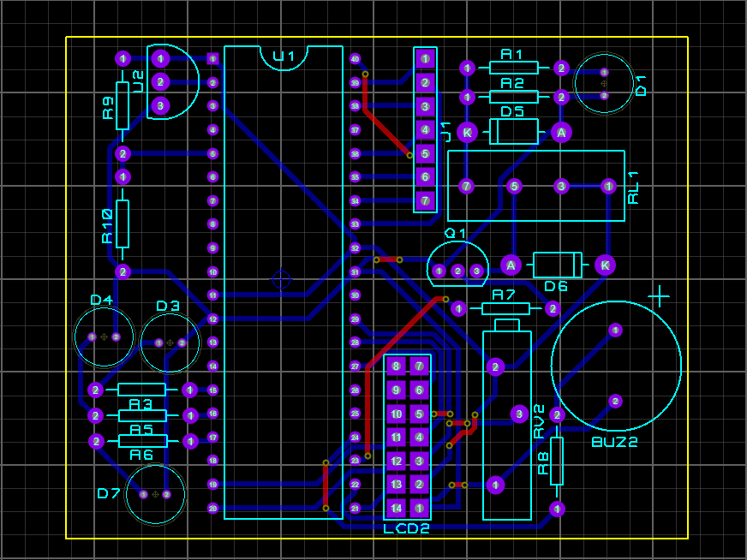Click LCD2 connector pad 10
The width and height of the screenshot is (747, 560).
397,414
